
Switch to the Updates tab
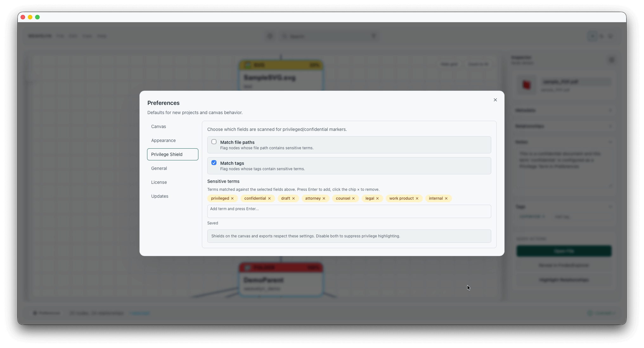(x=159, y=196)
